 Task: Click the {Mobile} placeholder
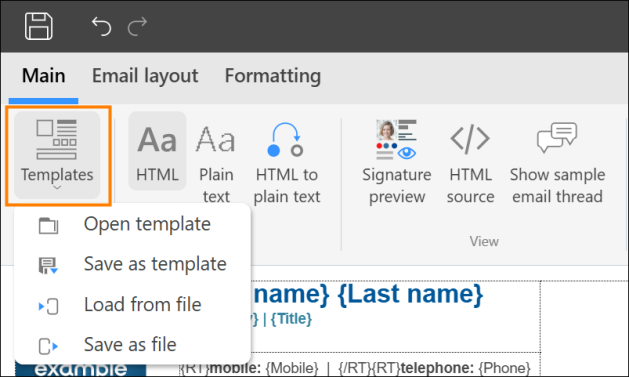click(x=292, y=368)
